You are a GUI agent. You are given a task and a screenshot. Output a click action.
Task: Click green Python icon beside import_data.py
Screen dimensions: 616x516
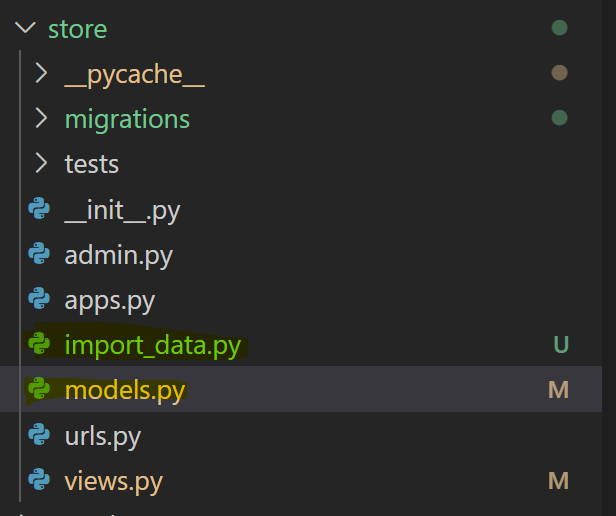(x=40, y=345)
